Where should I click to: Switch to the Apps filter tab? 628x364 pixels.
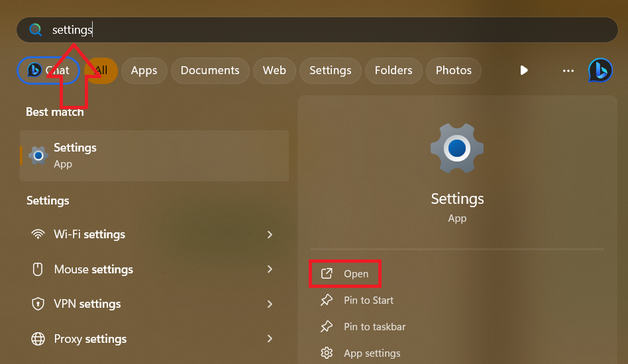tap(144, 70)
